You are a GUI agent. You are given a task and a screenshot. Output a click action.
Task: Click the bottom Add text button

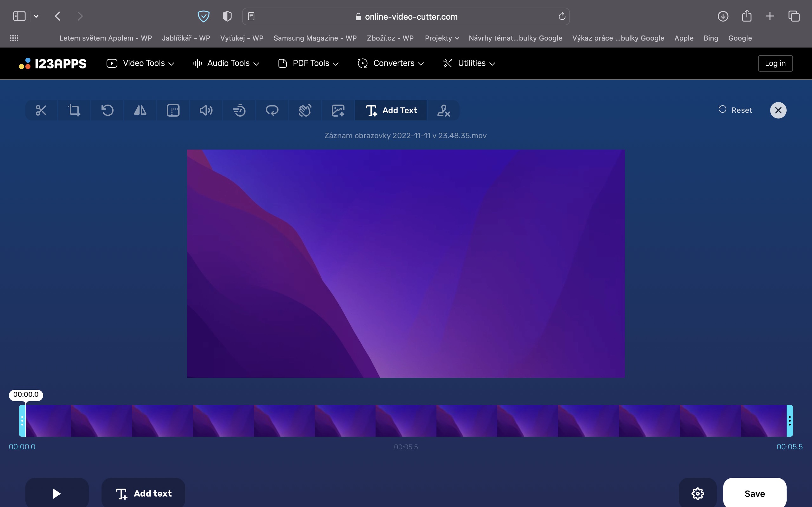pos(143,493)
